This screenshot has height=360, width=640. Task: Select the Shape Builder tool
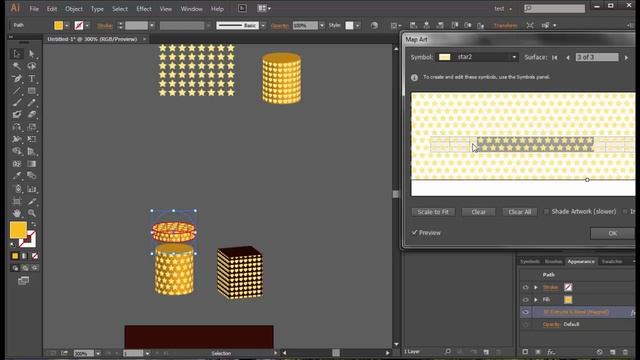17,151
